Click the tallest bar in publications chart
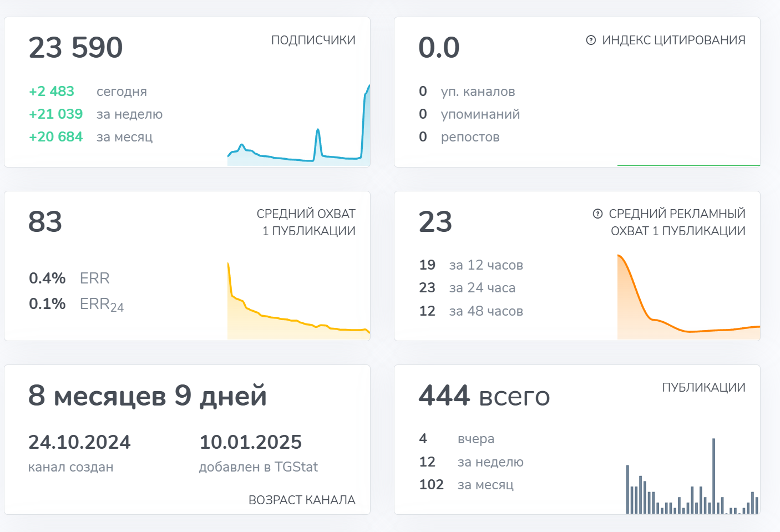780x532 pixels. coord(713,476)
